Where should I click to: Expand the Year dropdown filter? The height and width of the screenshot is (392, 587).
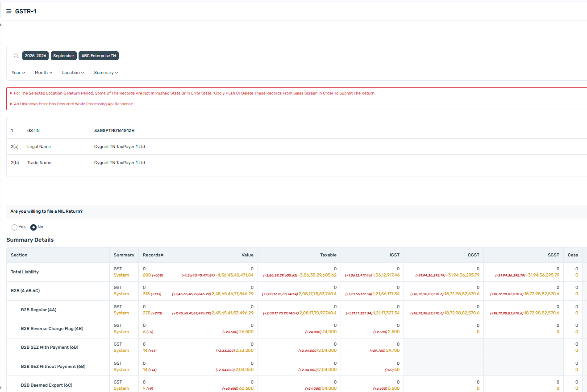[18, 73]
